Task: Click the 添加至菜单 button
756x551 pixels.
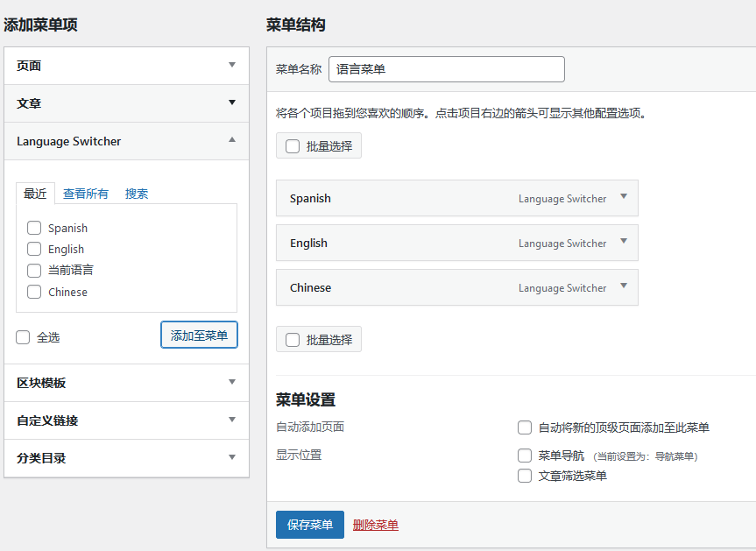Action: tap(199, 335)
